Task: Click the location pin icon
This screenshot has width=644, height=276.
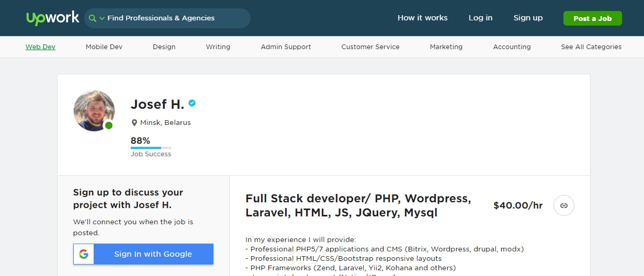Action: pos(134,123)
